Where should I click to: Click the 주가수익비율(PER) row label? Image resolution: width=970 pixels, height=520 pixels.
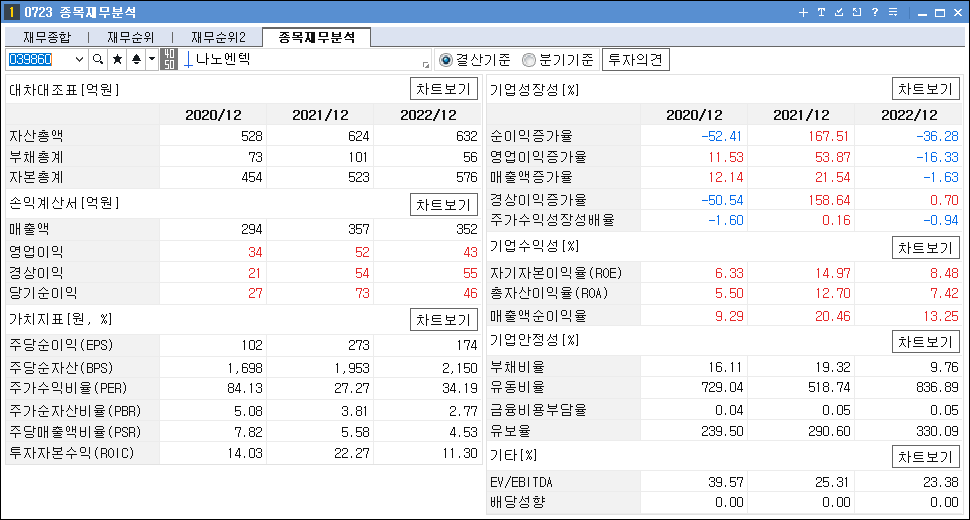point(68,388)
